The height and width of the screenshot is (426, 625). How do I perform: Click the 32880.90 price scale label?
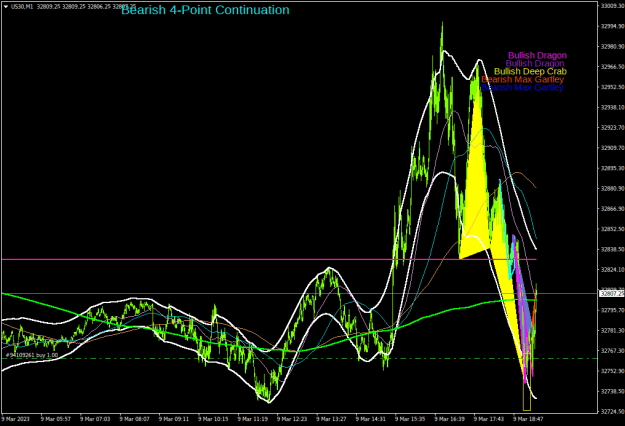612,188
